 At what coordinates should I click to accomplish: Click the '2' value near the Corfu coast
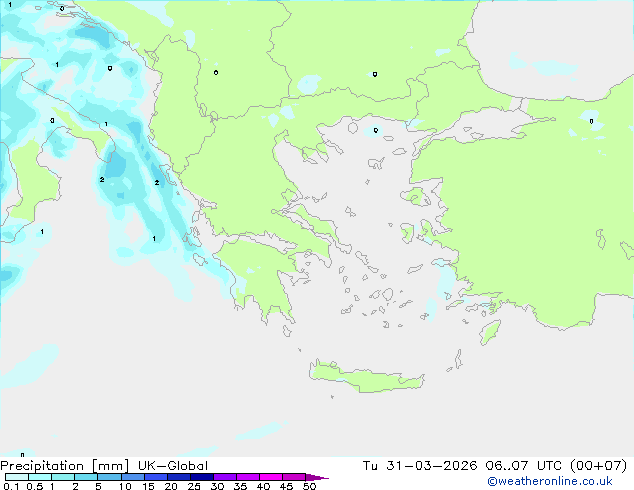click(157, 183)
